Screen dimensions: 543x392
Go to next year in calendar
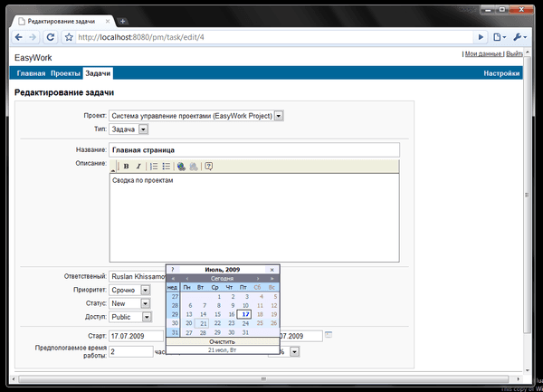pos(272,279)
